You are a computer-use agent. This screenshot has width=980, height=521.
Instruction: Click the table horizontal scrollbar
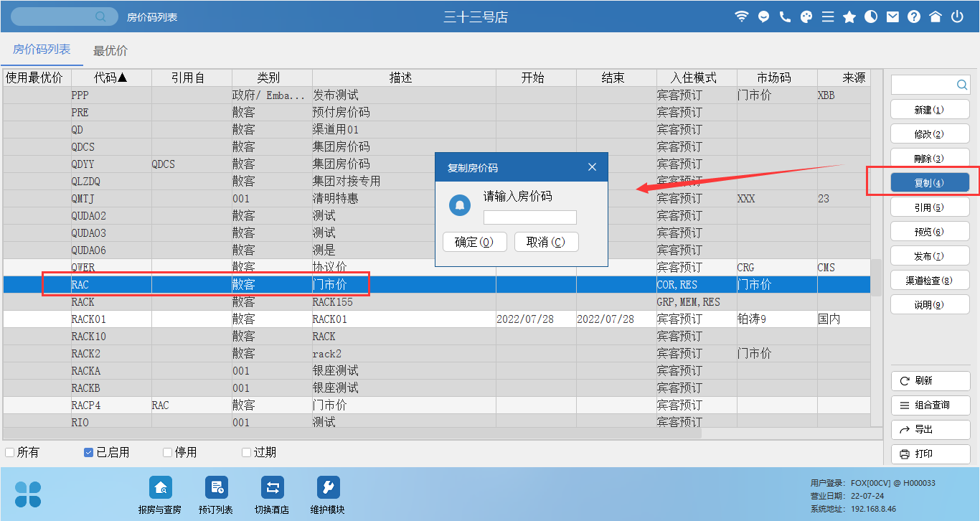352,433
